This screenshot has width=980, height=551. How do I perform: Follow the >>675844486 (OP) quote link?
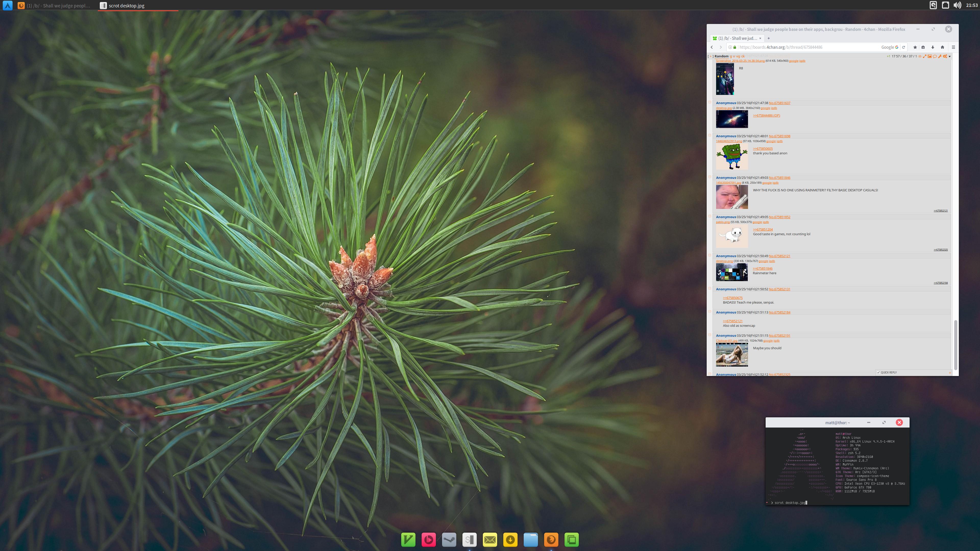click(x=767, y=116)
